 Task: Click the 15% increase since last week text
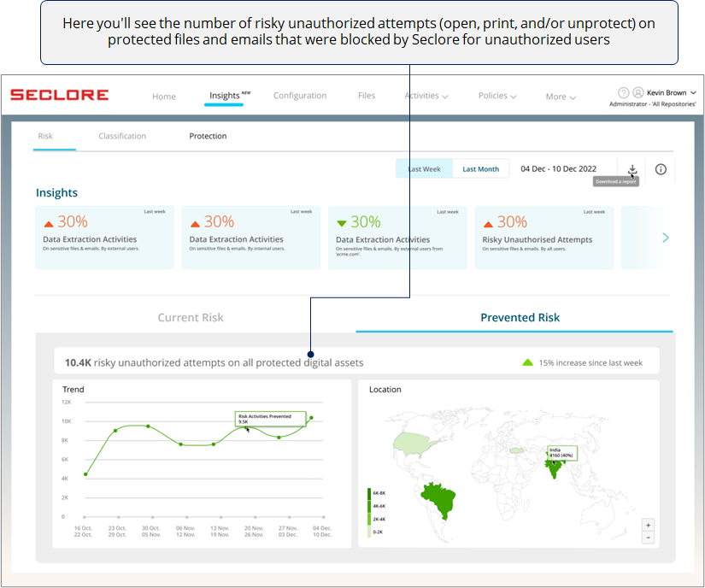590,362
